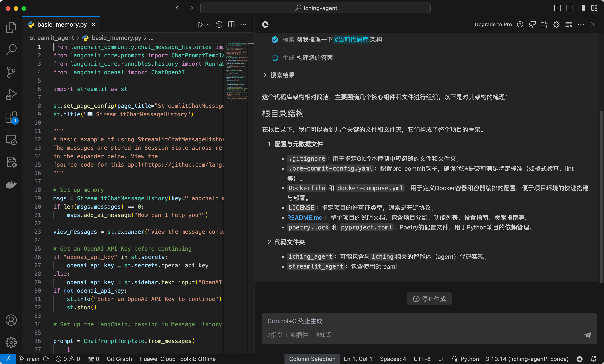Send the message with the paper-plane icon
The image size is (604, 364).
[588, 335]
